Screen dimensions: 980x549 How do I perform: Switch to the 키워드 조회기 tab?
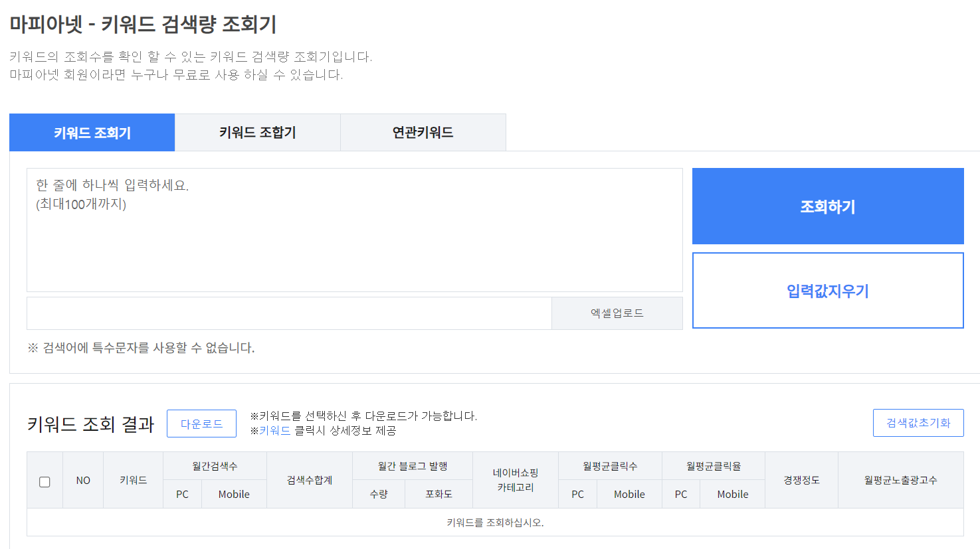(92, 133)
